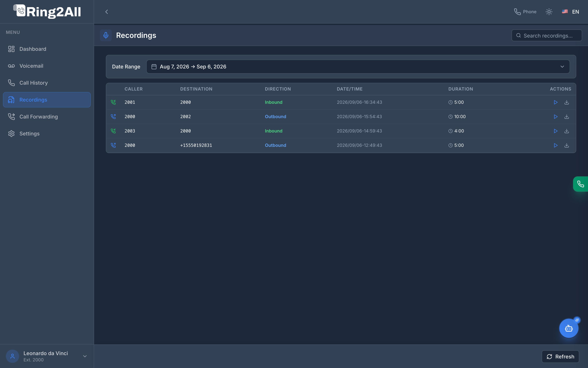Play the recording from caller 2001

click(555, 102)
